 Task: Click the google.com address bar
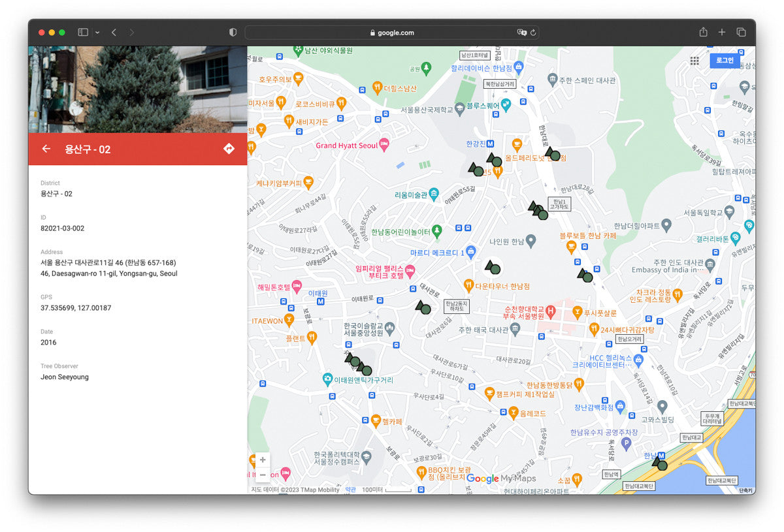click(392, 33)
